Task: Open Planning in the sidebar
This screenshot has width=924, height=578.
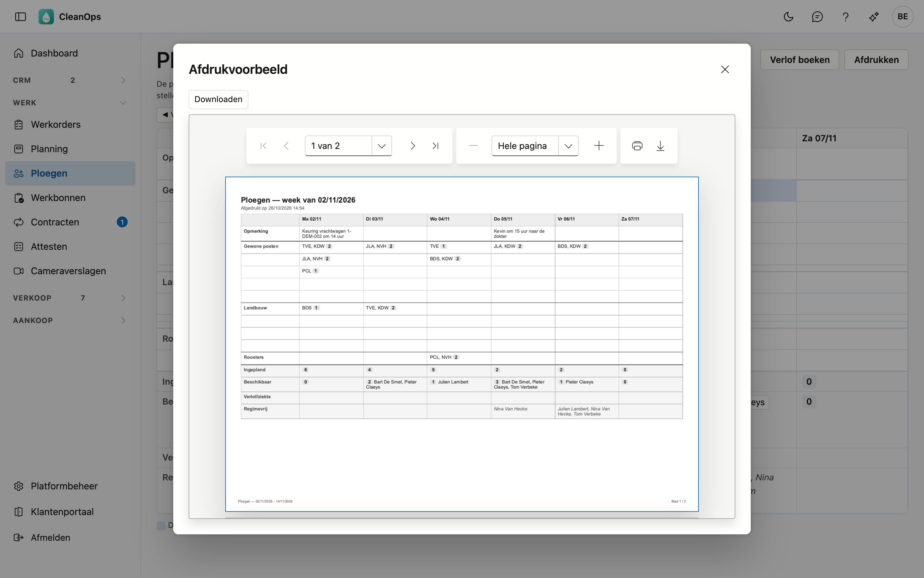Action: point(70,149)
